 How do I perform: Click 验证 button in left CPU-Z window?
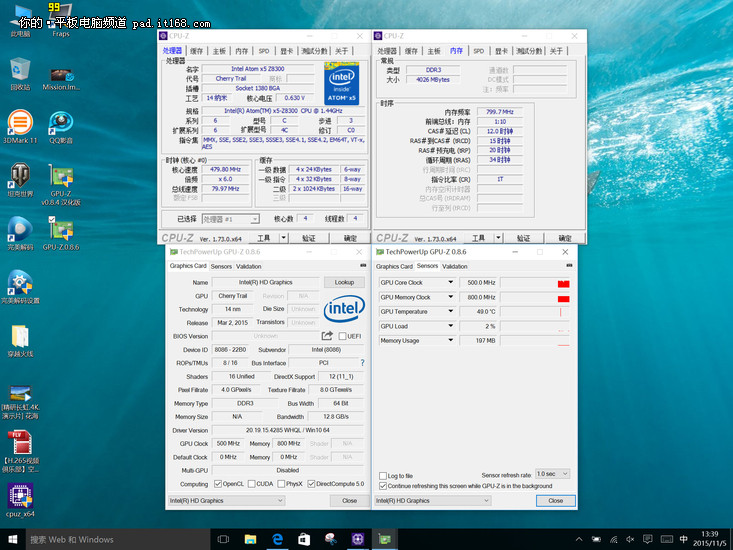309,238
